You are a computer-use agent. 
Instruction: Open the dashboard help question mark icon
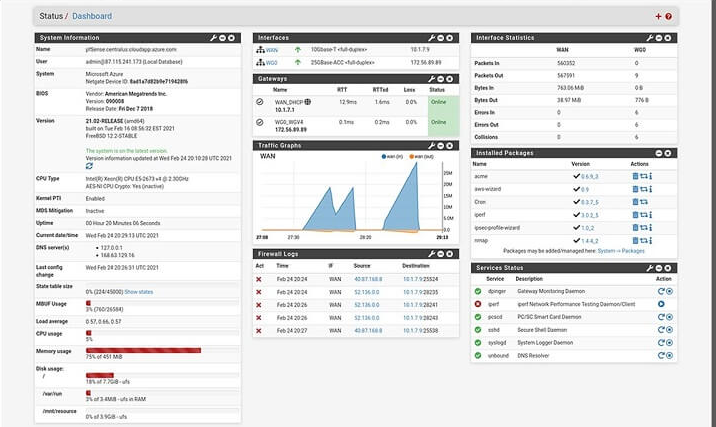[668, 16]
